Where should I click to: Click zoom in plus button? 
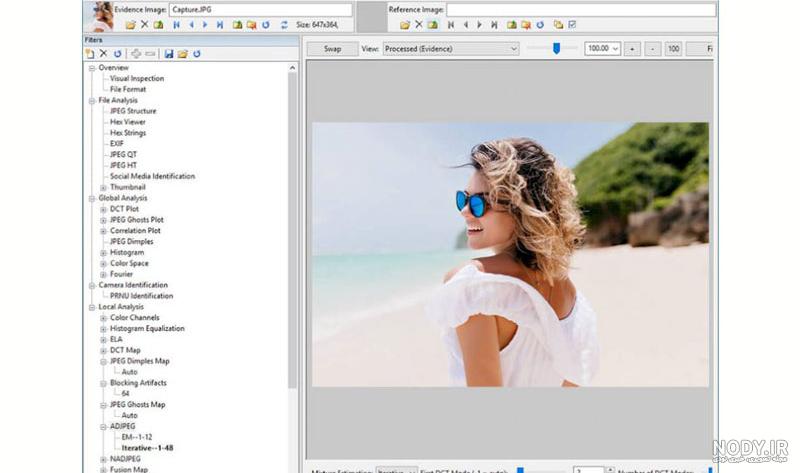coord(632,48)
